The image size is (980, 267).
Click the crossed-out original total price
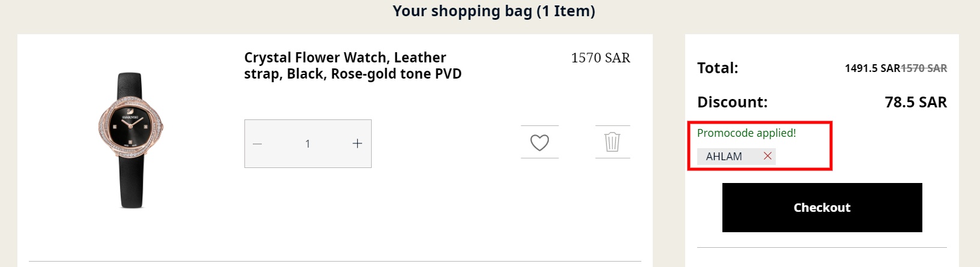coord(924,68)
